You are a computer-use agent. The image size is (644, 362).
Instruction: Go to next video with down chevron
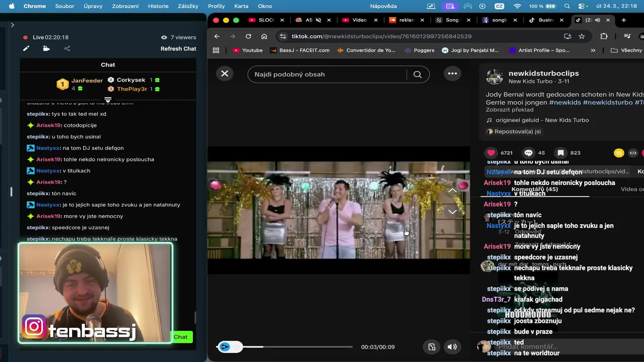click(452, 212)
